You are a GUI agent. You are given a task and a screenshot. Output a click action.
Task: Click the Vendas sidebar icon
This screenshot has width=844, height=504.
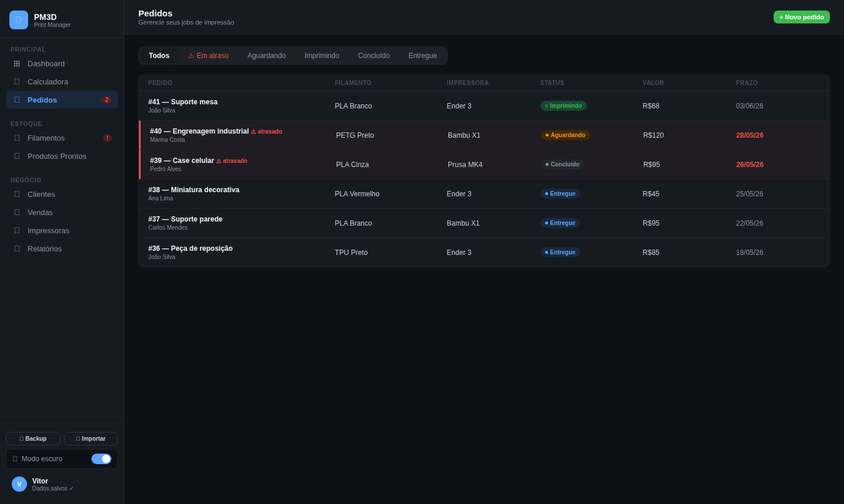pyautogui.click(x=17, y=212)
